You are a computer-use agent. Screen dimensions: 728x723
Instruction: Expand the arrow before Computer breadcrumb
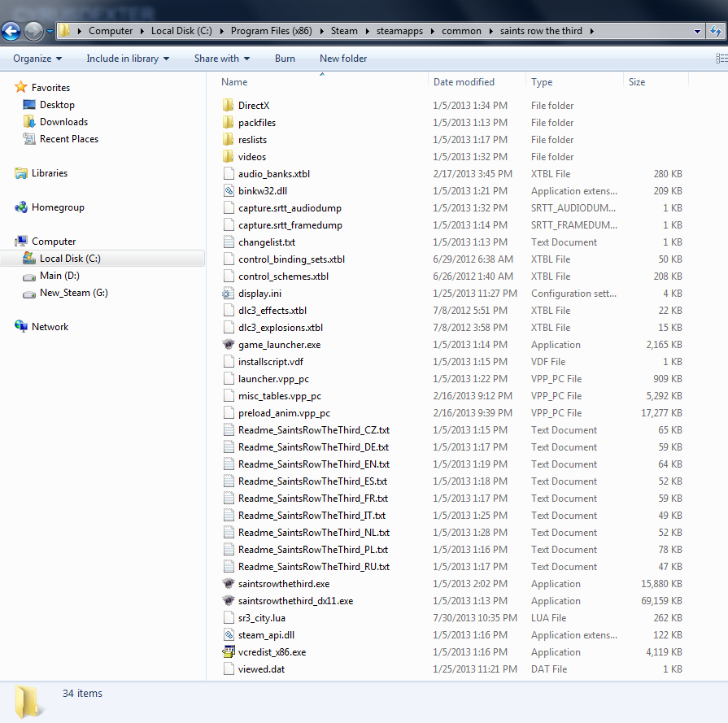(x=80, y=31)
